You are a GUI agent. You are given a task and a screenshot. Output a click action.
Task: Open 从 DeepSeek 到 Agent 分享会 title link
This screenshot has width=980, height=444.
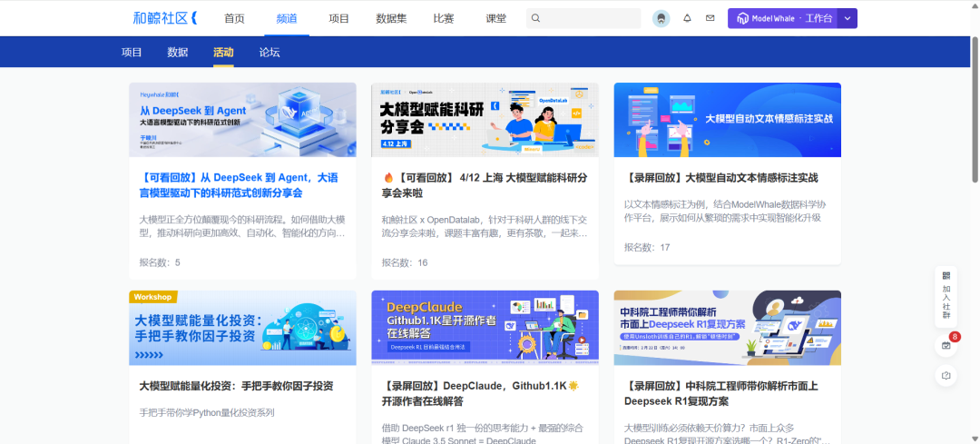pos(239,186)
